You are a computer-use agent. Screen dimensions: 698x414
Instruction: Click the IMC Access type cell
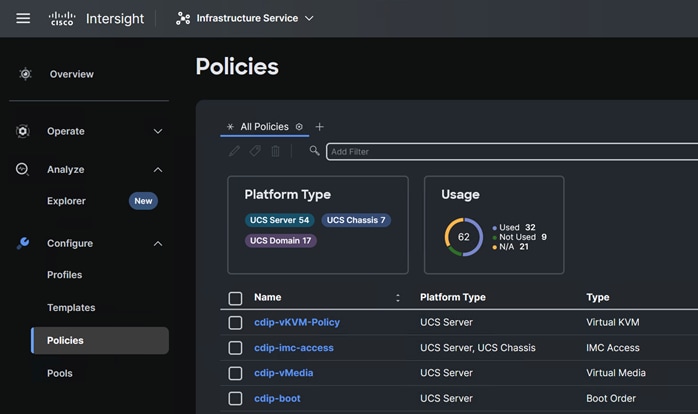click(613, 348)
